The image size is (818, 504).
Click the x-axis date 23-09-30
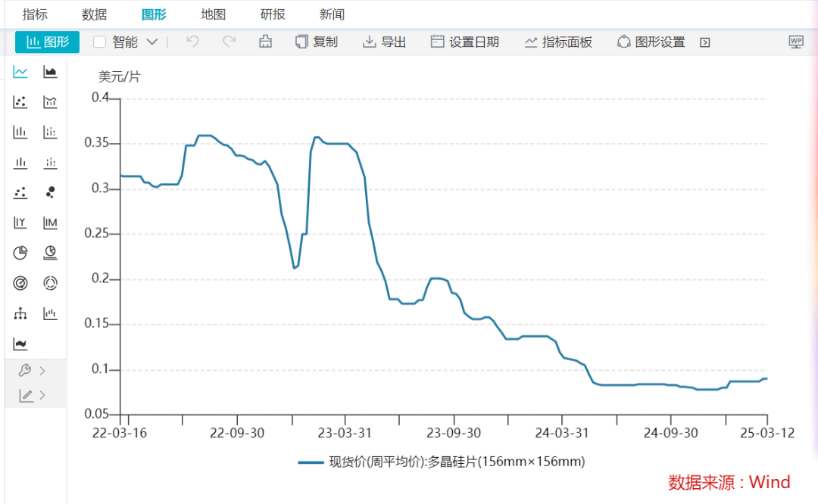coord(454,433)
